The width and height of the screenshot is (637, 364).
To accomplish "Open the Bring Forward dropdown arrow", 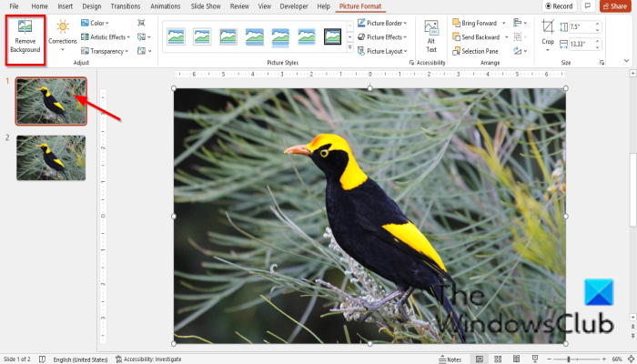I will click(x=504, y=23).
